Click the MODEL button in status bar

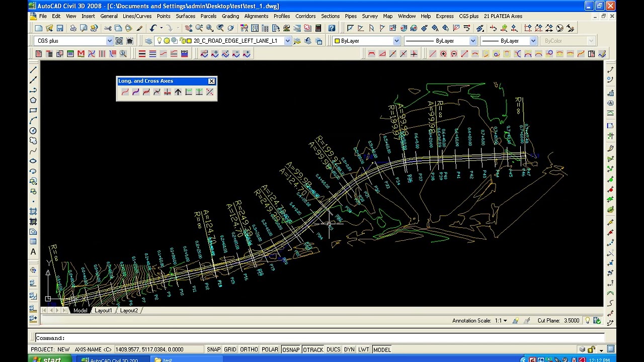pos(382,349)
